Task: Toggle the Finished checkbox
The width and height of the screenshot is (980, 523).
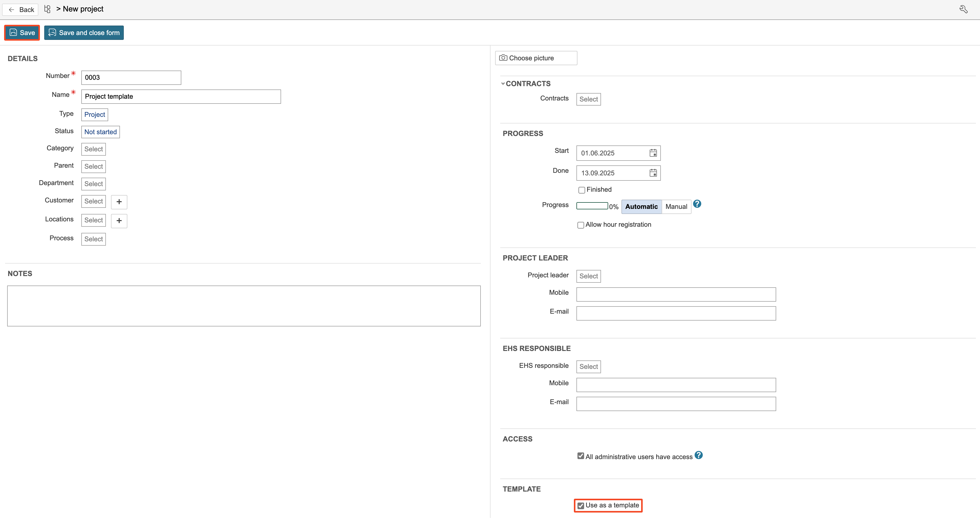Action: pyautogui.click(x=582, y=190)
